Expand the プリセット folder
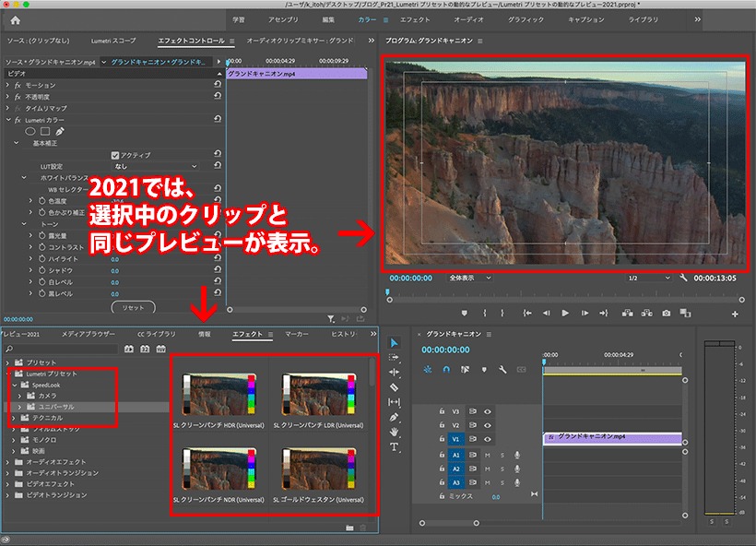Image resolution: width=756 pixels, height=546 pixels. pyautogui.click(x=7, y=362)
